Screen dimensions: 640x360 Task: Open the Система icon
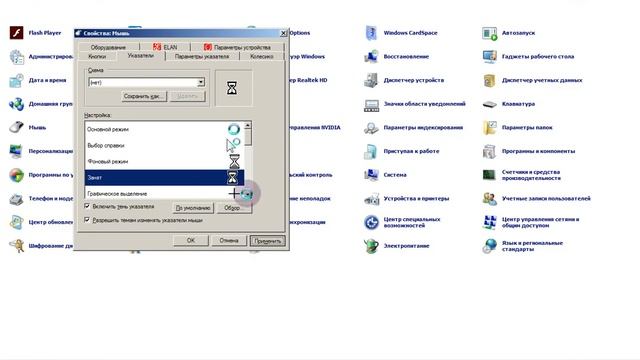pyautogui.click(x=371, y=175)
